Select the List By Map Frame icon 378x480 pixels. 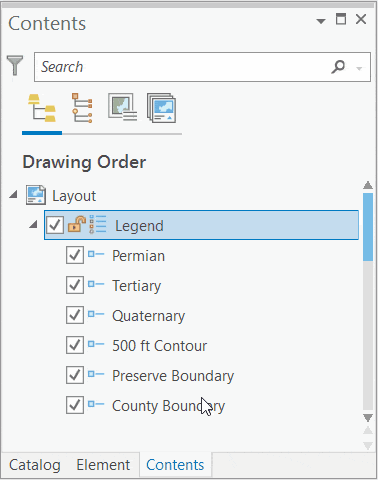(x=122, y=107)
